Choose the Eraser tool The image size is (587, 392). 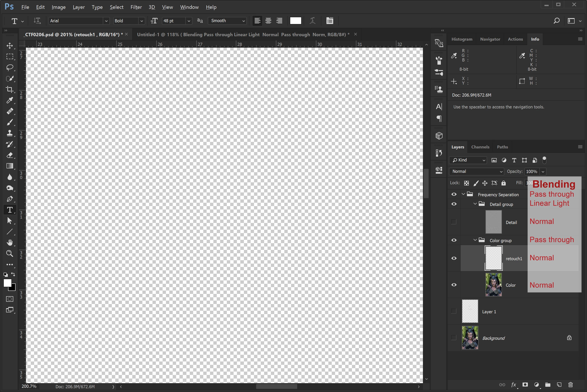[x=10, y=155]
